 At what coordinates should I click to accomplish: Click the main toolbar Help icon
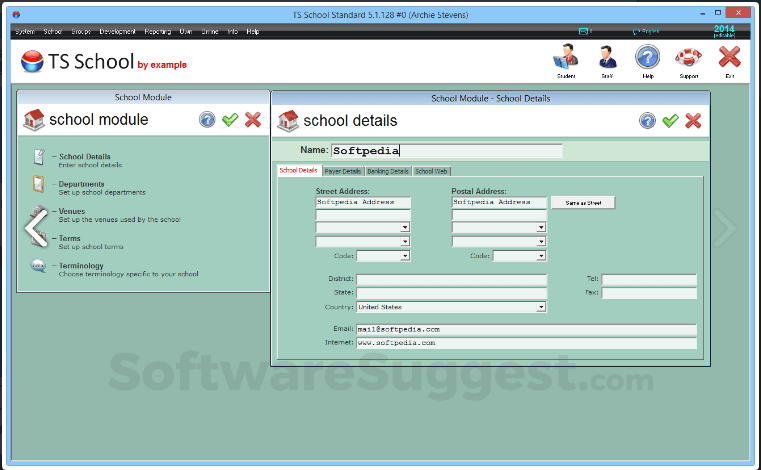click(x=647, y=57)
